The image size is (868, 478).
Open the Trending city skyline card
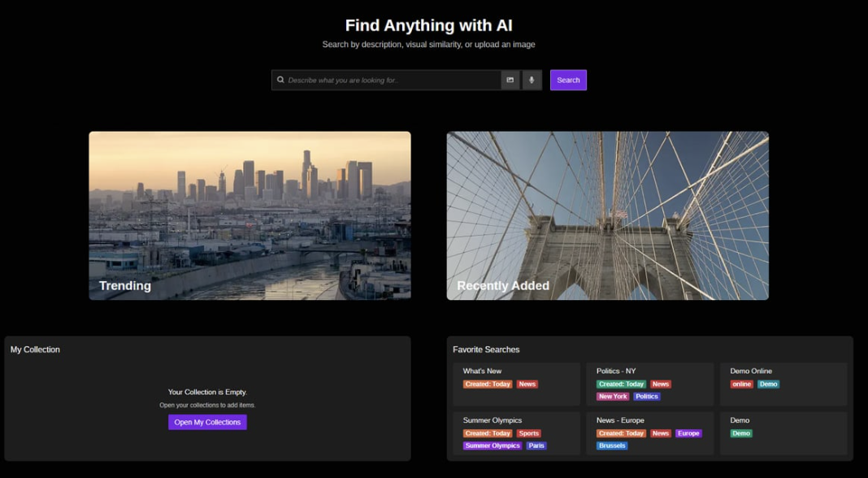(250, 215)
